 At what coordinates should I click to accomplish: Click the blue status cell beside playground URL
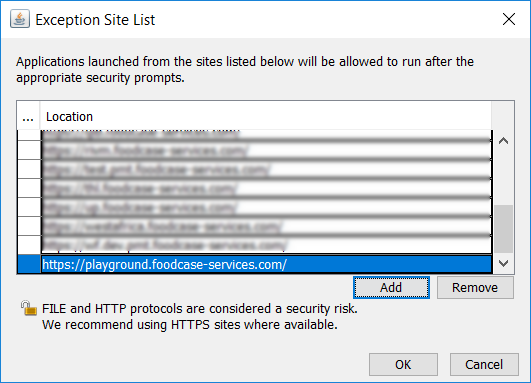click(29, 264)
